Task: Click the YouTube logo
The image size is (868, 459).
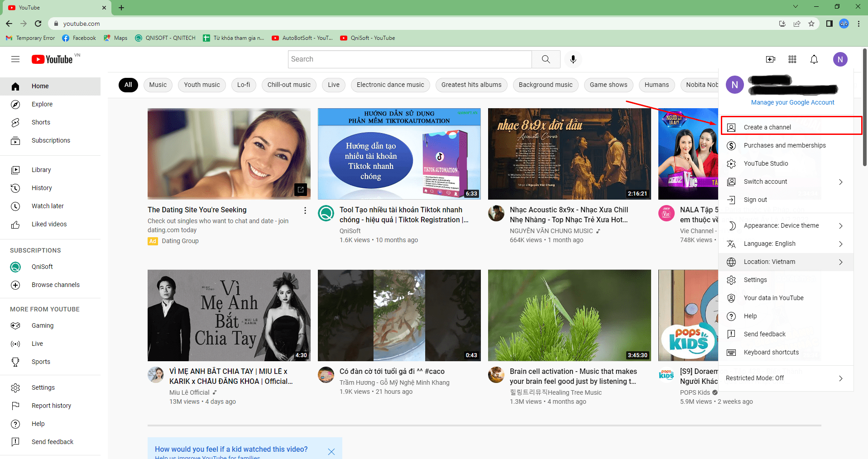Action: (x=52, y=59)
